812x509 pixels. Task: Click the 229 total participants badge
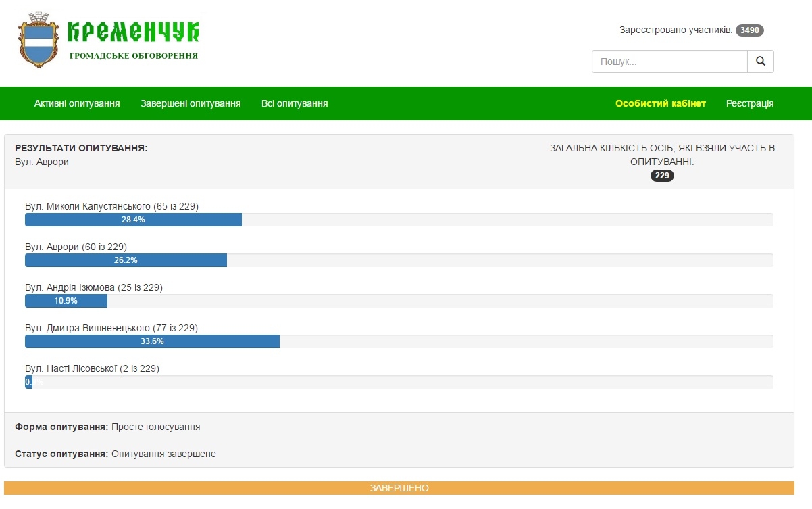[662, 176]
